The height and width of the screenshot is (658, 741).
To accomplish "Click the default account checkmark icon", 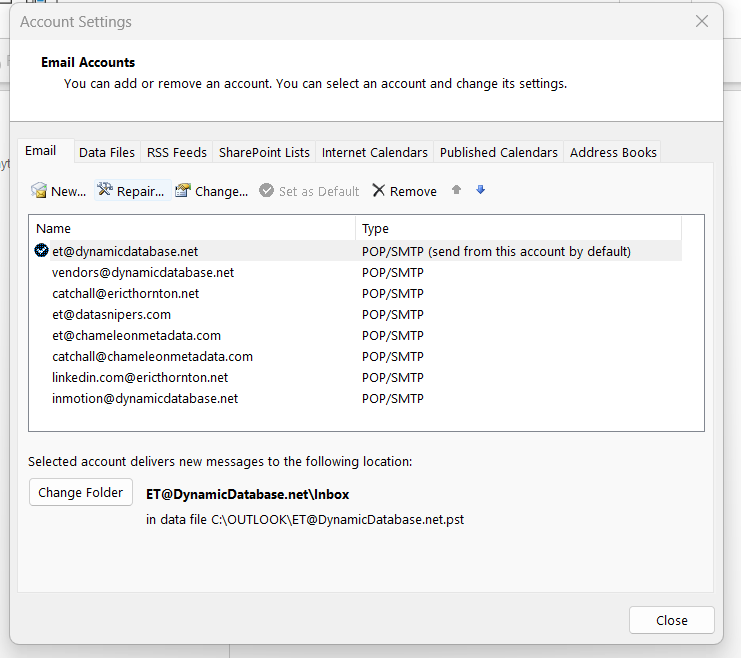I will pyautogui.click(x=42, y=251).
